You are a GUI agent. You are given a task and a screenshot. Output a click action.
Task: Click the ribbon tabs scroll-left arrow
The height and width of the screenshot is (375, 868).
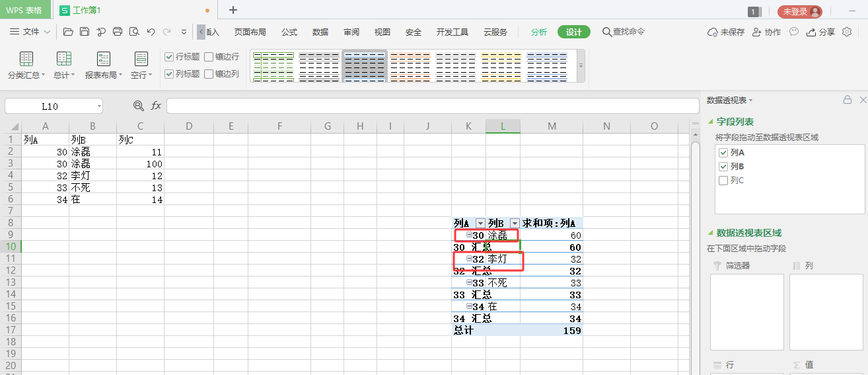click(201, 32)
